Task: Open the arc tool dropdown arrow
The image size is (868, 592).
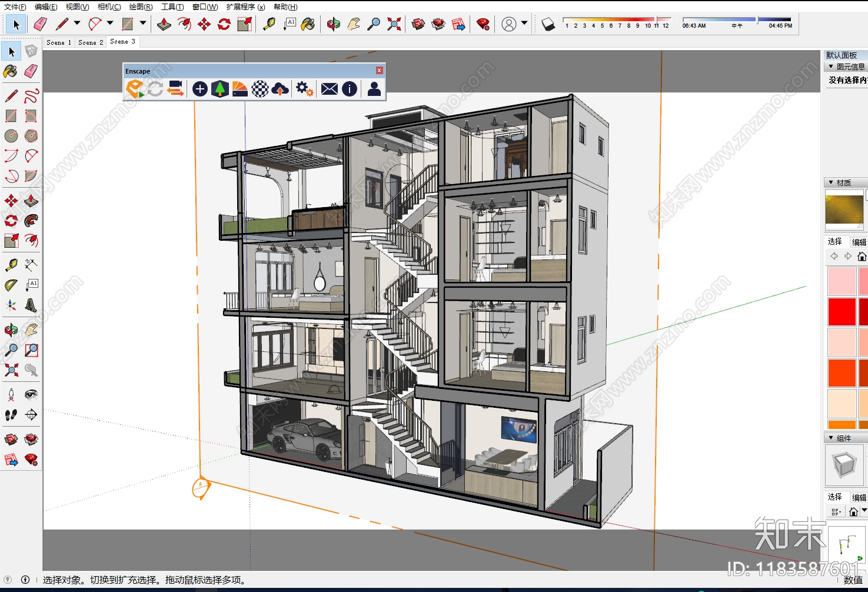Action: 110,23
